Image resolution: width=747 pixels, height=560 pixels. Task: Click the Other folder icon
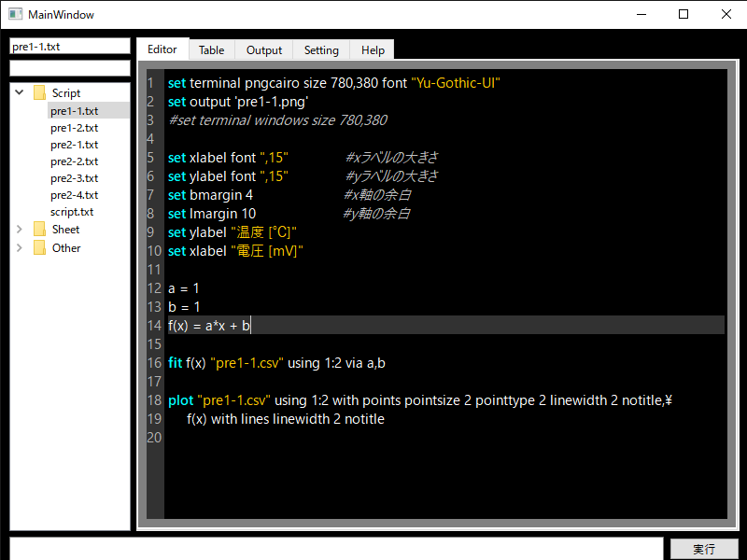[x=39, y=247]
